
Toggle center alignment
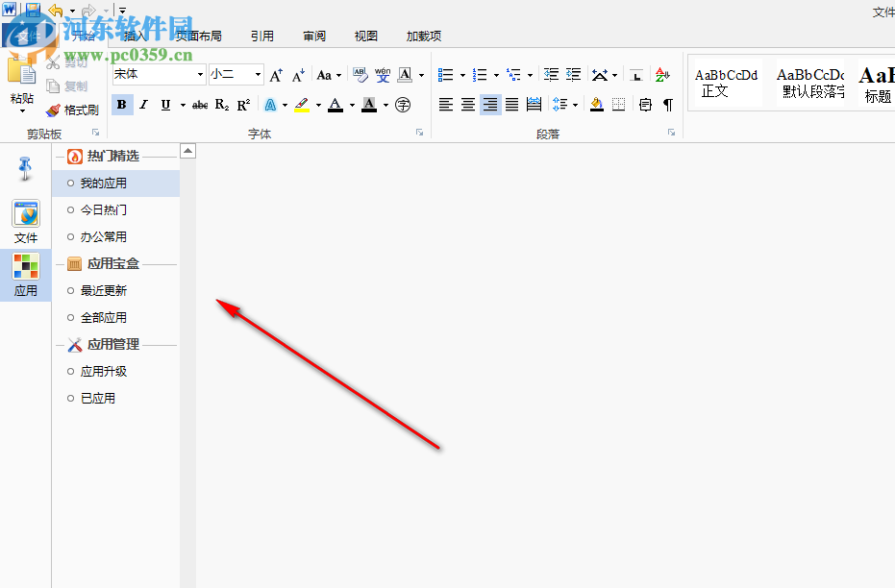click(x=467, y=104)
